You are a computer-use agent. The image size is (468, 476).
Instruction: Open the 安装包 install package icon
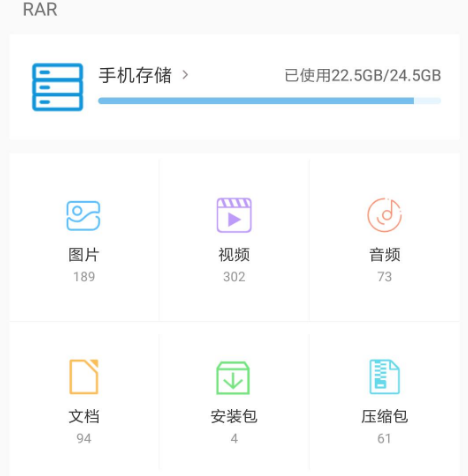(233, 378)
